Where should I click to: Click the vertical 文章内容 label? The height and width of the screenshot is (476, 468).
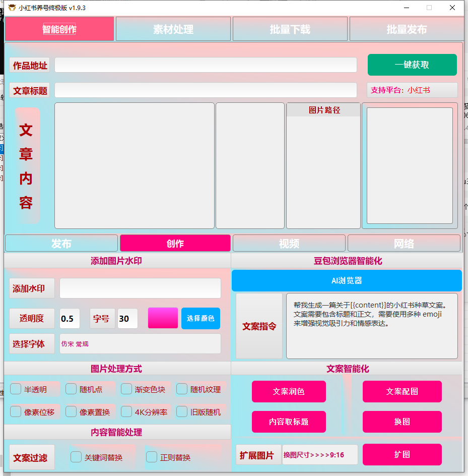pos(26,165)
